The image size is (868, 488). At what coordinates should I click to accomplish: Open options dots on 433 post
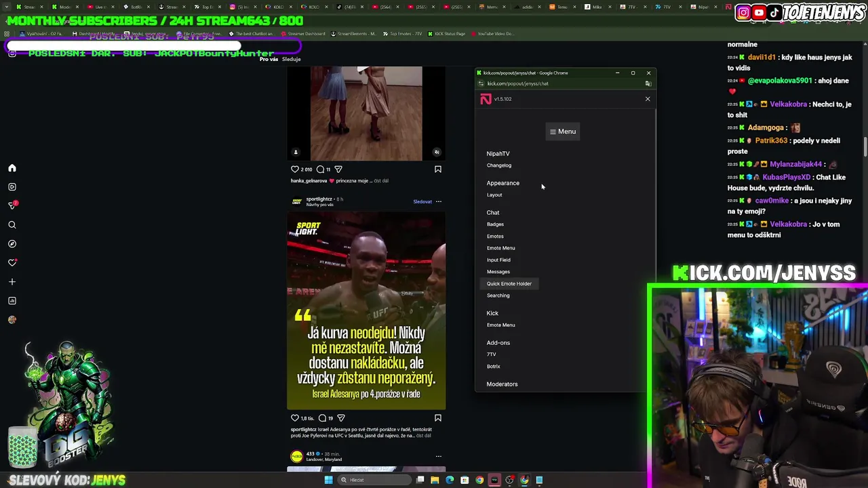438,456
